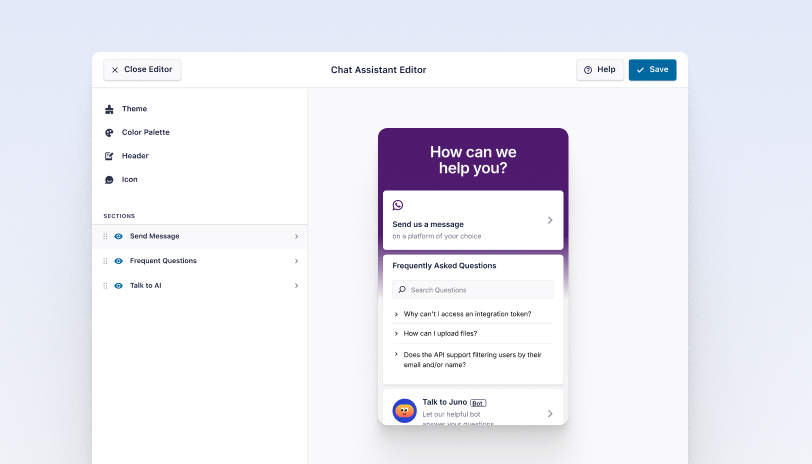
Task: Expand the Frequent Questions section chevron
Action: 296,261
